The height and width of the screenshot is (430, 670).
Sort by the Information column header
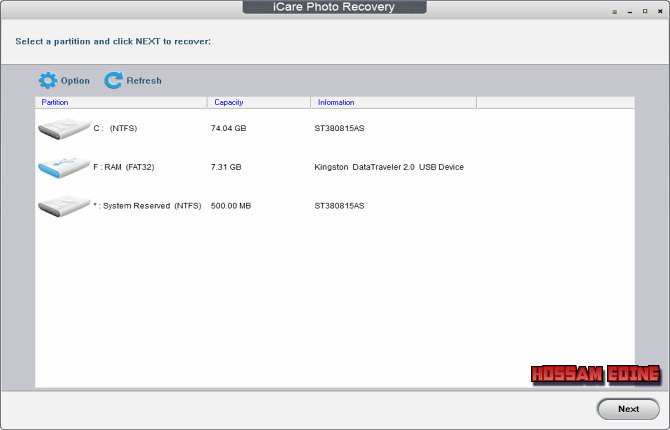pos(394,103)
